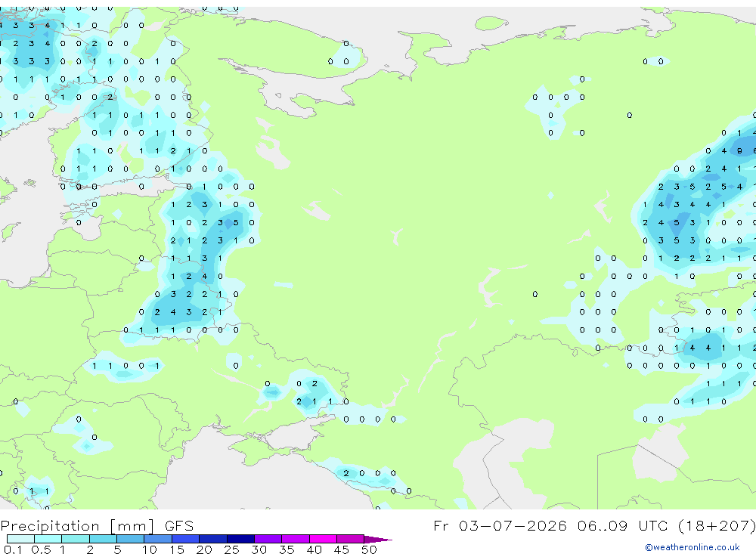The height and width of the screenshot is (554, 756).
Task: Click the 10–15 mm legend color swatch
Action: coord(158,539)
